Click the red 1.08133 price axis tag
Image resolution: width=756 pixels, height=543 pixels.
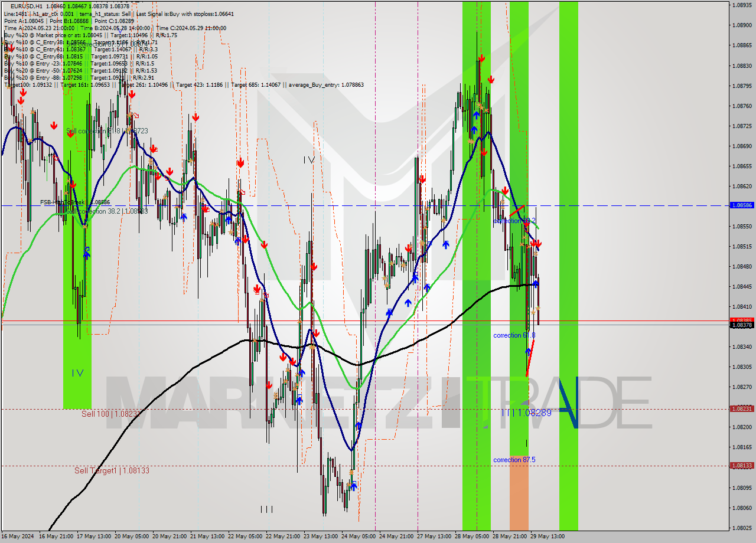tap(742, 465)
